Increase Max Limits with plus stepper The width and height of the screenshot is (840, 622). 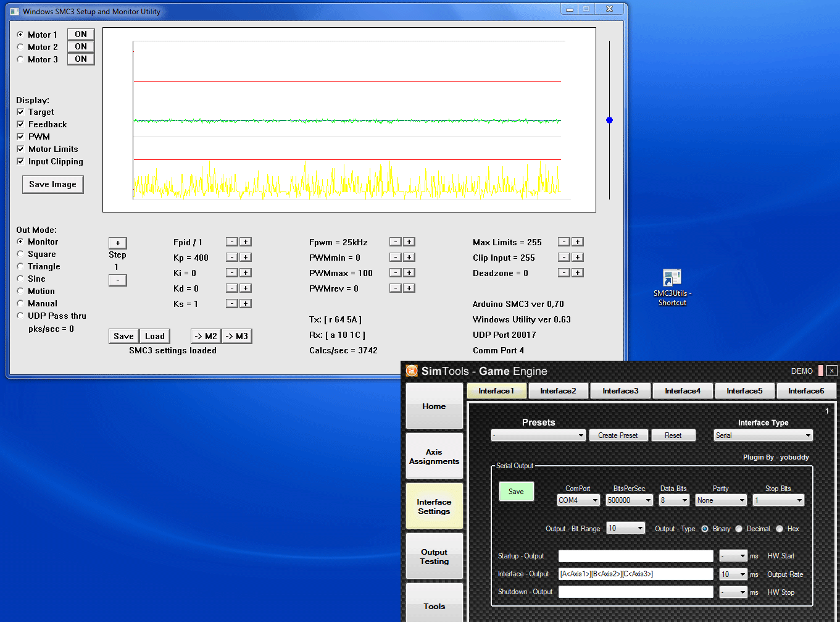click(x=578, y=242)
